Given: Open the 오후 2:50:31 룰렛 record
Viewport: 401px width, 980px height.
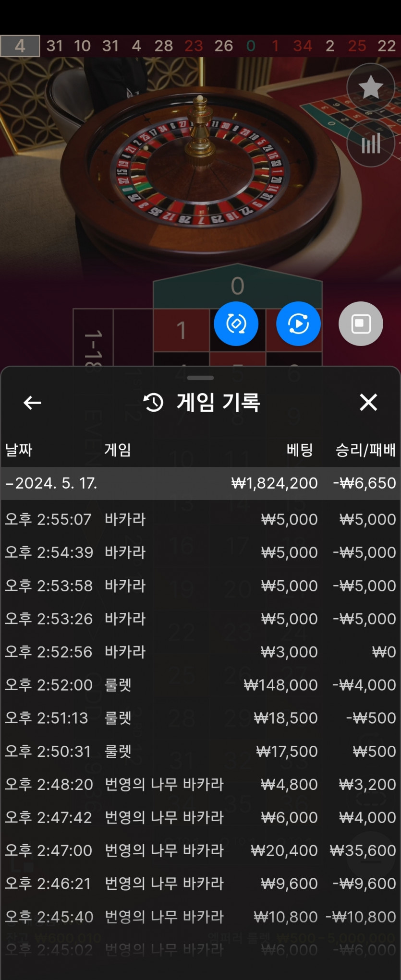Looking at the screenshot, I should (200, 751).
